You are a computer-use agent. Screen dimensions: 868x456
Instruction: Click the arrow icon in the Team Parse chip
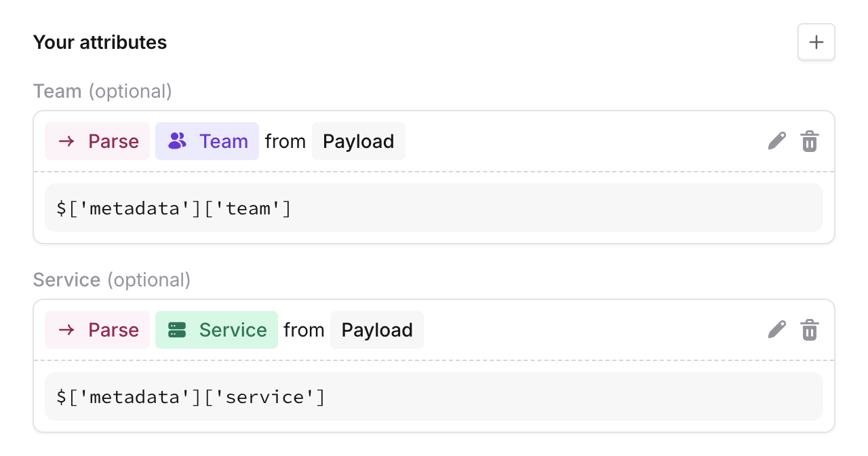(66, 141)
